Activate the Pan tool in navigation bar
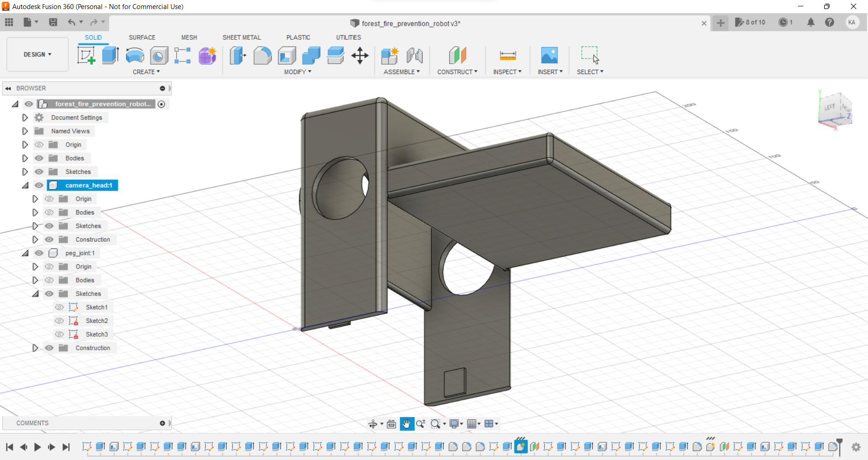Image resolution: width=868 pixels, height=460 pixels. click(x=406, y=424)
